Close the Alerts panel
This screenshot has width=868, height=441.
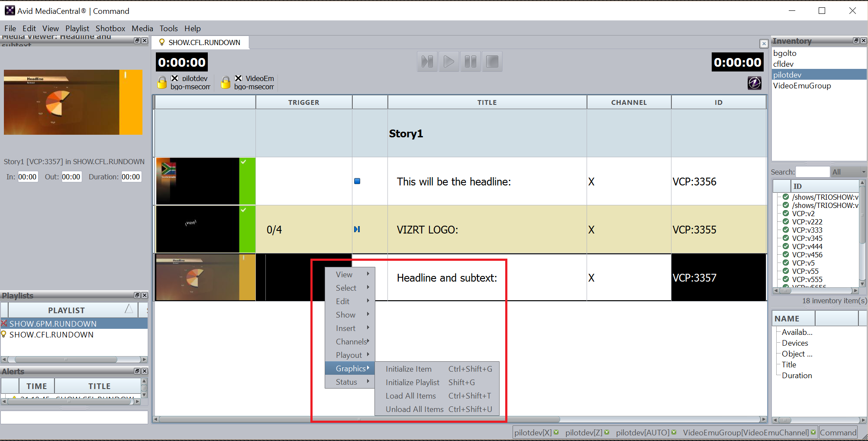point(145,371)
